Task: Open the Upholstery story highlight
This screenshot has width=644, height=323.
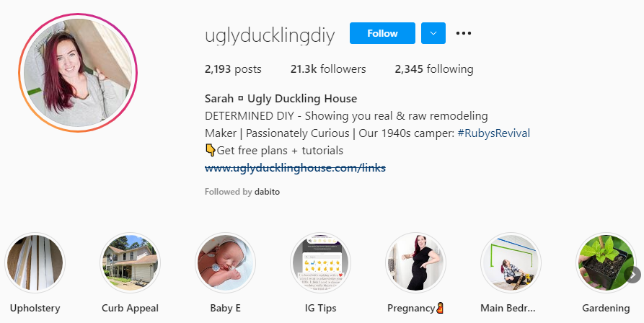Action: [x=35, y=262]
